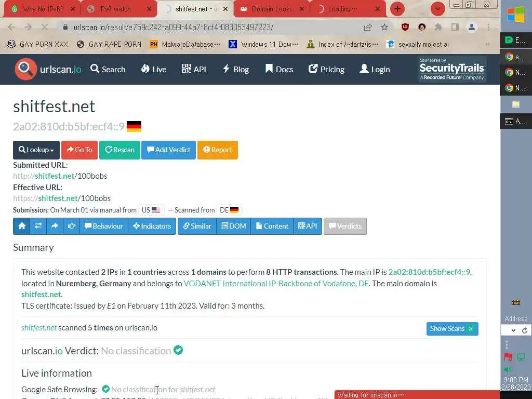Open Blog in urlscan navigation
This screenshot has width=532, height=399.
(x=236, y=69)
